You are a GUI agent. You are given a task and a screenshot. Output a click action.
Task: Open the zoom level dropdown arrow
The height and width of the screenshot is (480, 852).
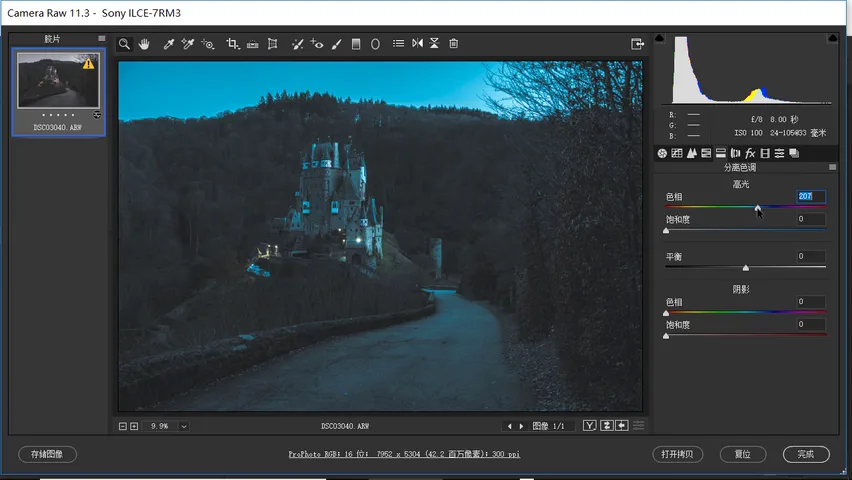click(184, 427)
